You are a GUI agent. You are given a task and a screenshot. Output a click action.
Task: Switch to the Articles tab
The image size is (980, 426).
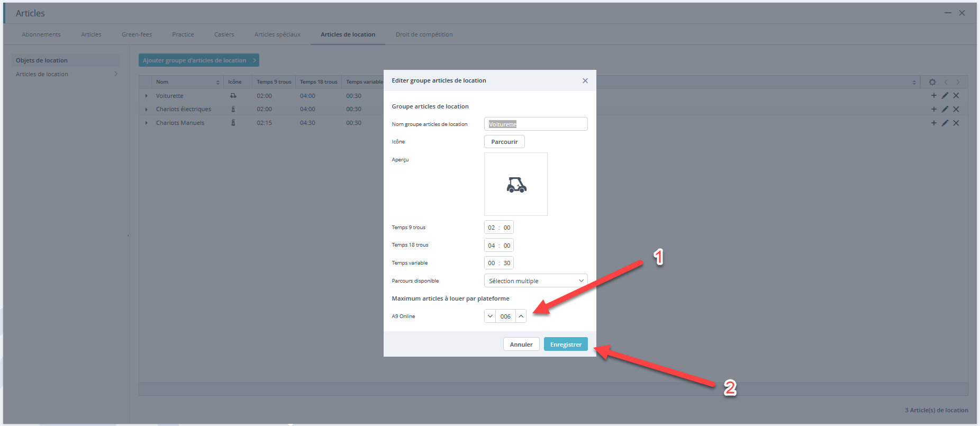pyautogui.click(x=91, y=34)
